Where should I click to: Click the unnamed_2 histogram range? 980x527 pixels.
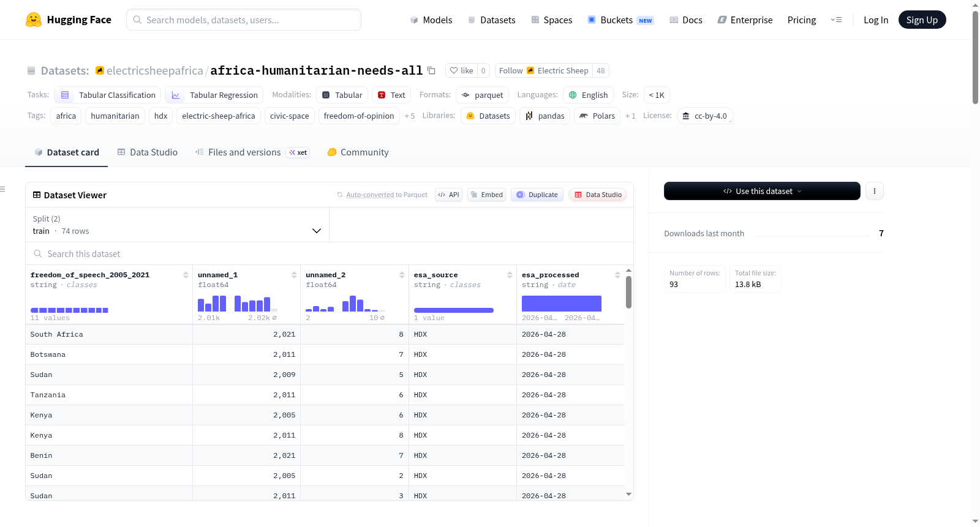click(345, 304)
